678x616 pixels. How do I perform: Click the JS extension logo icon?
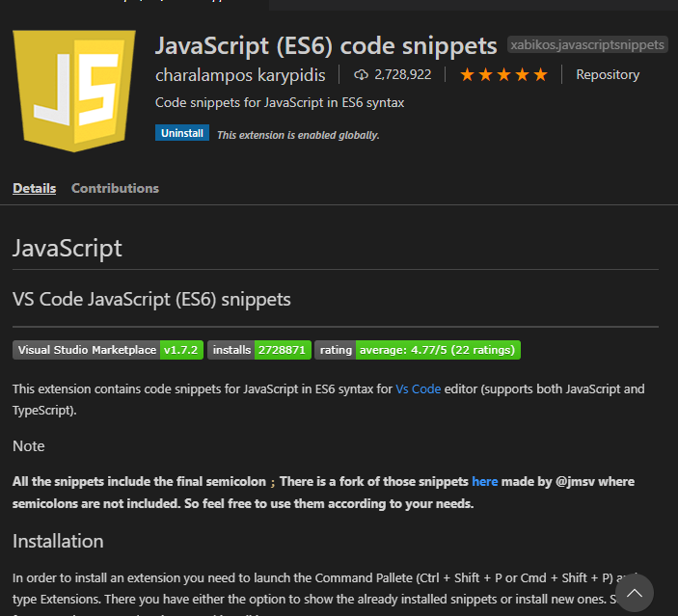[74, 91]
